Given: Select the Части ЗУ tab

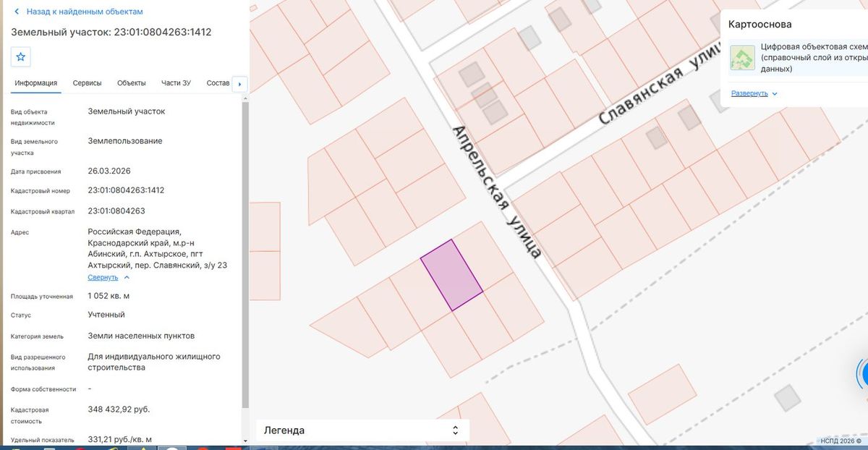Looking at the screenshot, I should point(176,83).
